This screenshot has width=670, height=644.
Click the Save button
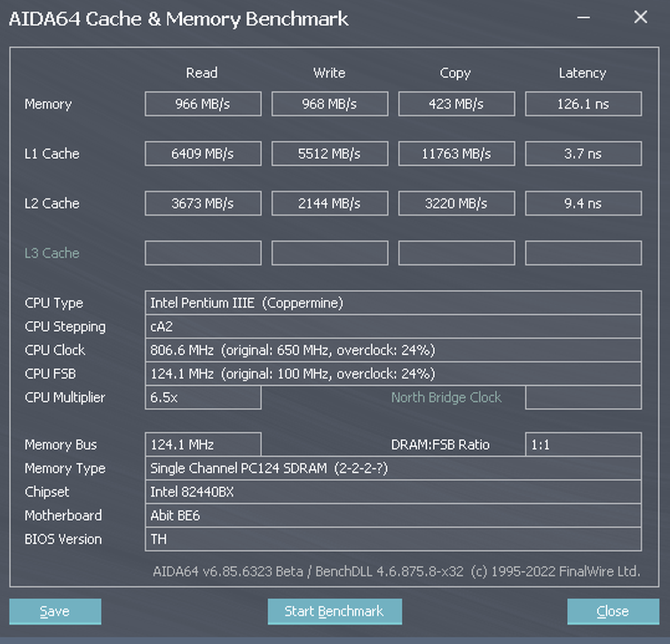point(55,611)
